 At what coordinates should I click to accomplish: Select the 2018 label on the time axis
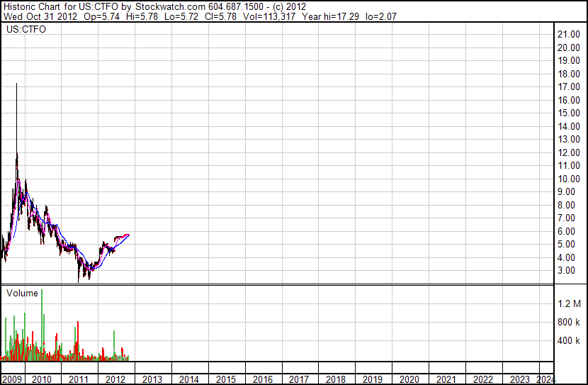pyautogui.click(x=336, y=379)
